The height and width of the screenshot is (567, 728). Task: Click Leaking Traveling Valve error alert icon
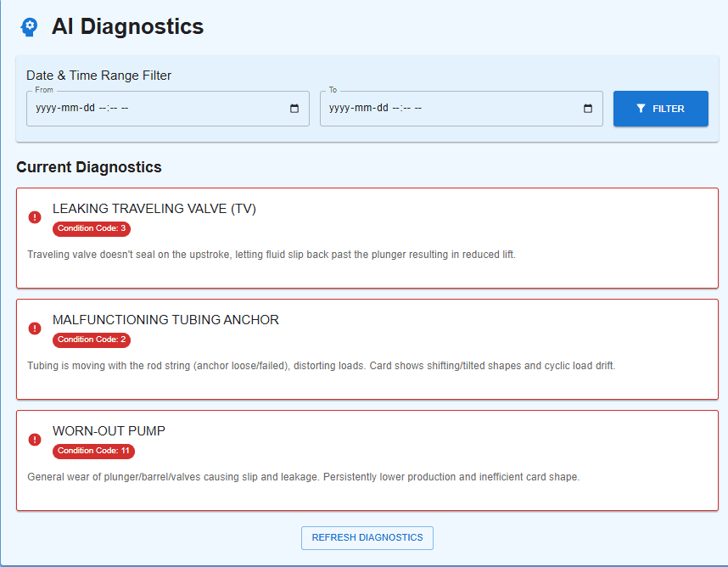point(35,217)
